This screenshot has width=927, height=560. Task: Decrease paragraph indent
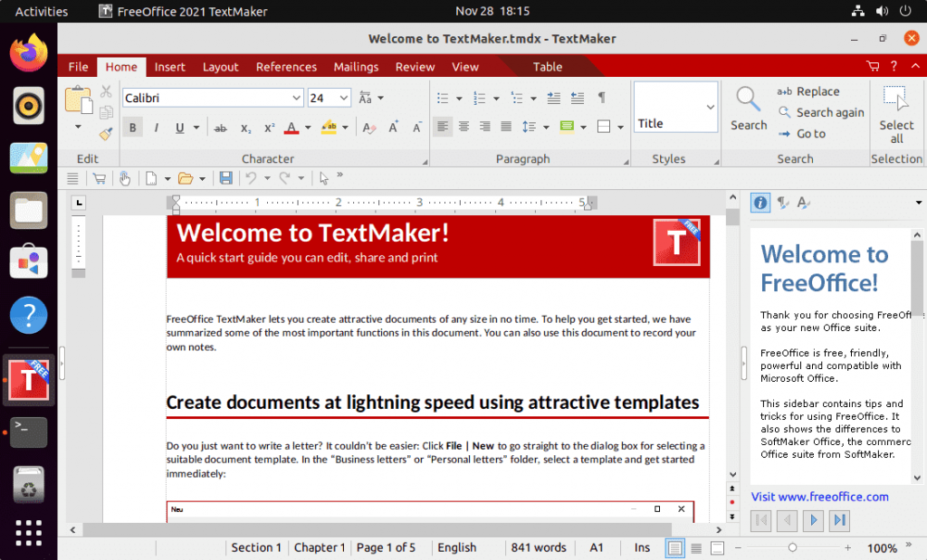pyautogui.click(x=578, y=98)
